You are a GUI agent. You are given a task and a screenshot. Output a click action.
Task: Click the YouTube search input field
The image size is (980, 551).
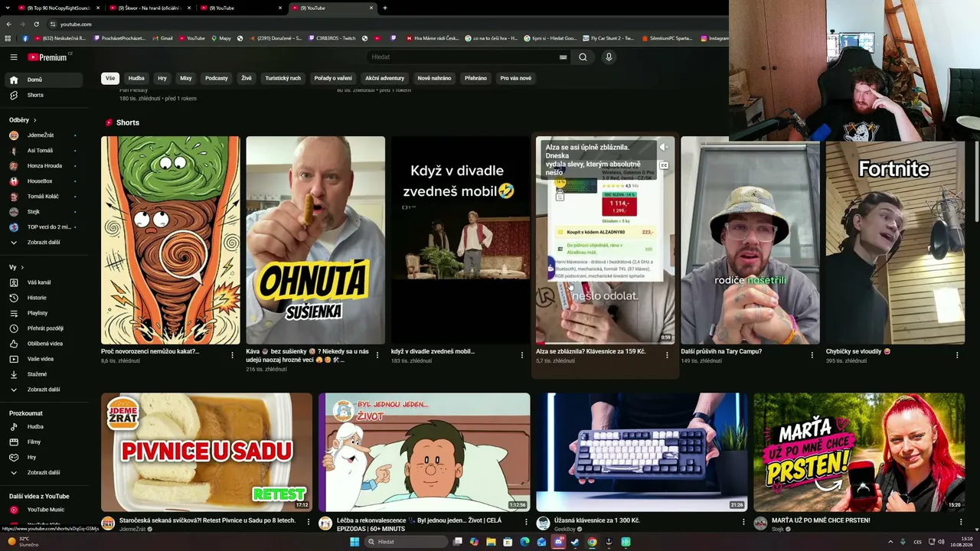coord(463,57)
